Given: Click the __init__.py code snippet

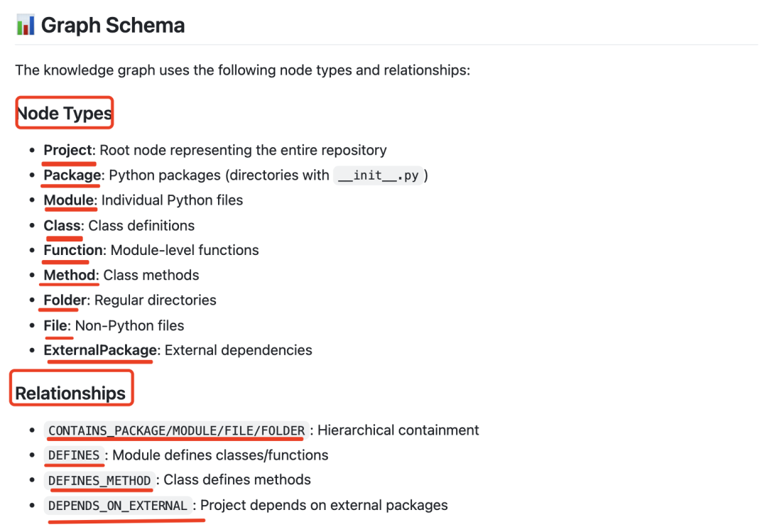Looking at the screenshot, I should point(379,175).
